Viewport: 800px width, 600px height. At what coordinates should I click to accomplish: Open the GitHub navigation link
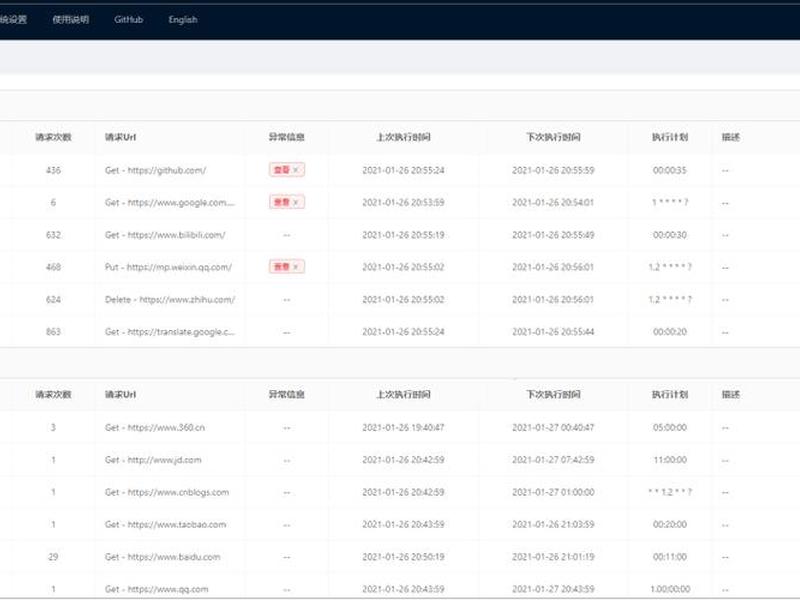[129, 20]
